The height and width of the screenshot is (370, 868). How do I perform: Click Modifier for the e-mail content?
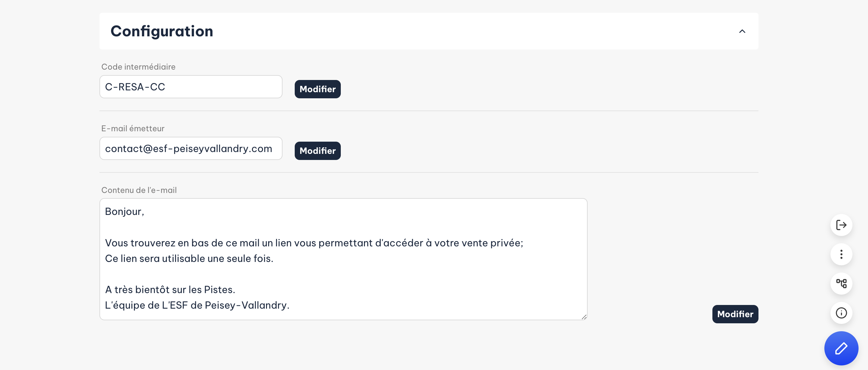[735, 314]
